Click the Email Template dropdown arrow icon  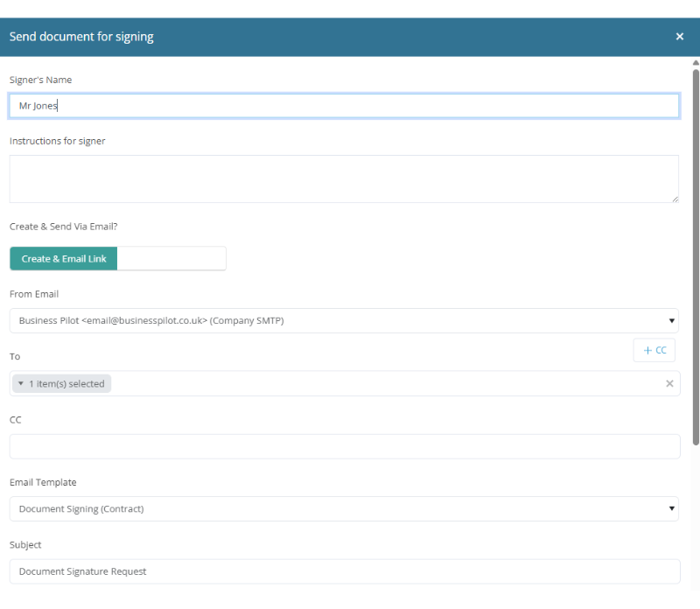coord(671,508)
